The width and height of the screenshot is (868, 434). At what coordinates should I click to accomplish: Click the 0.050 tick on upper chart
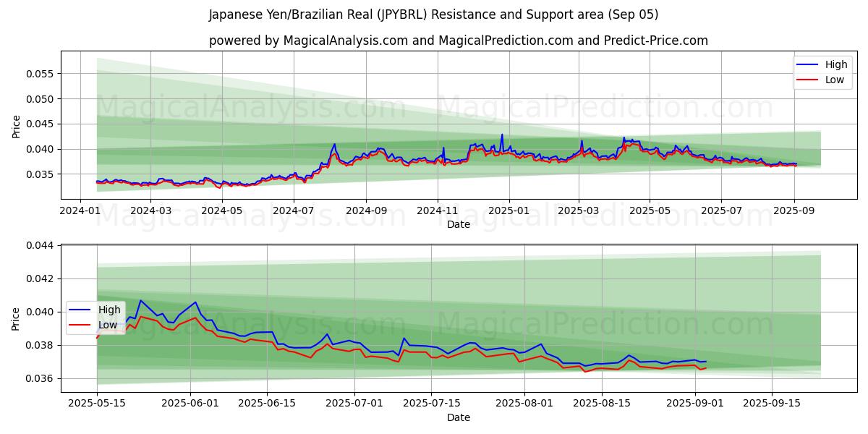(41, 99)
